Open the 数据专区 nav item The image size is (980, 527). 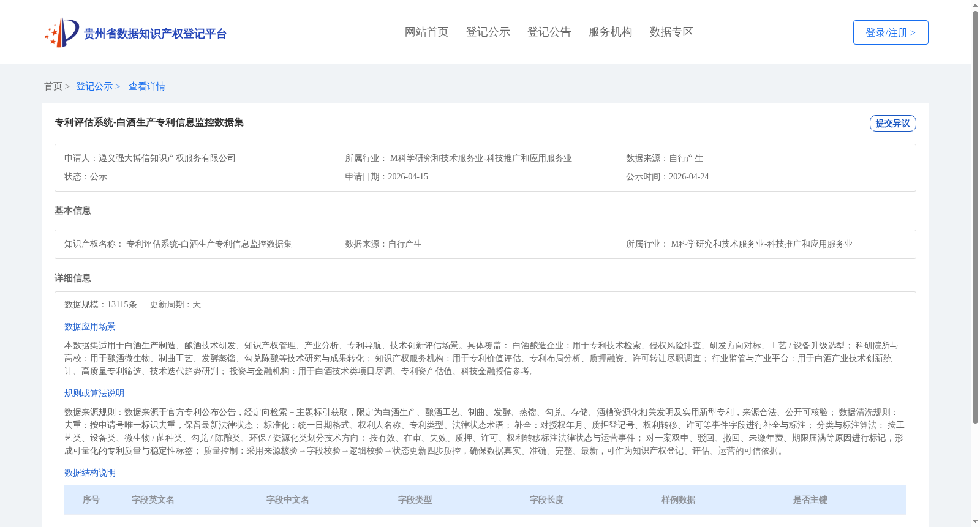pos(671,32)
